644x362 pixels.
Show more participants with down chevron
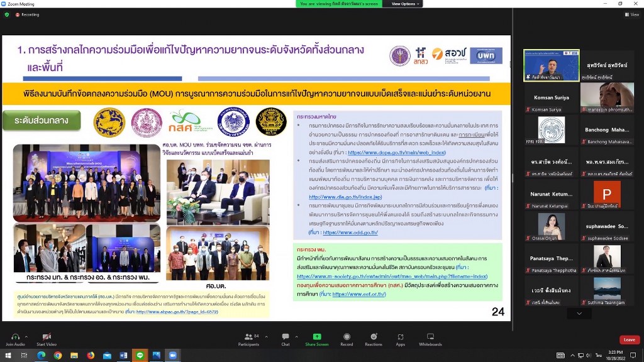click(579, 314)
